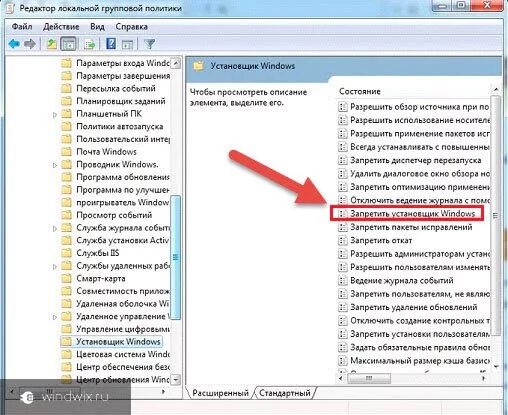508x415 pixels.
Task: Open the Справка menu
Action: [131, 26]
